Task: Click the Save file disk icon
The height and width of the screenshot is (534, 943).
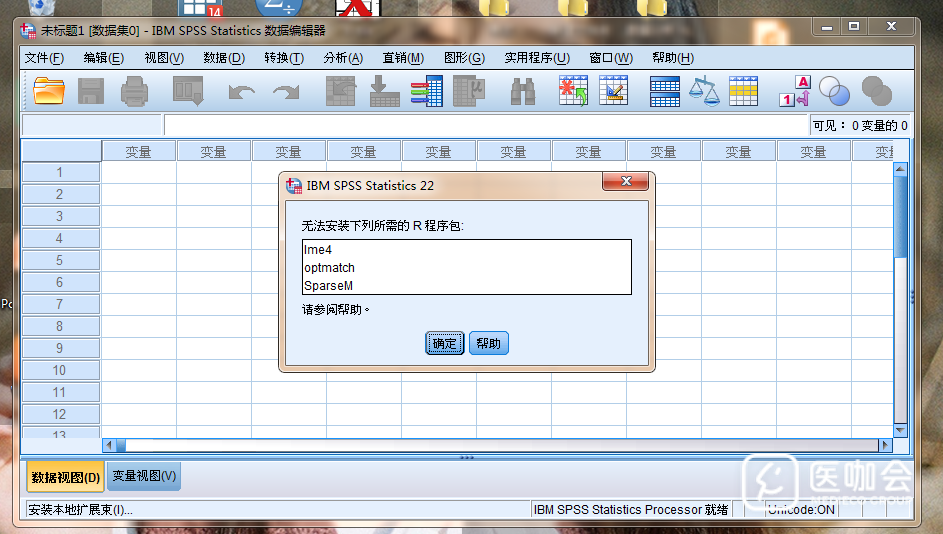Action: point(91,92)
